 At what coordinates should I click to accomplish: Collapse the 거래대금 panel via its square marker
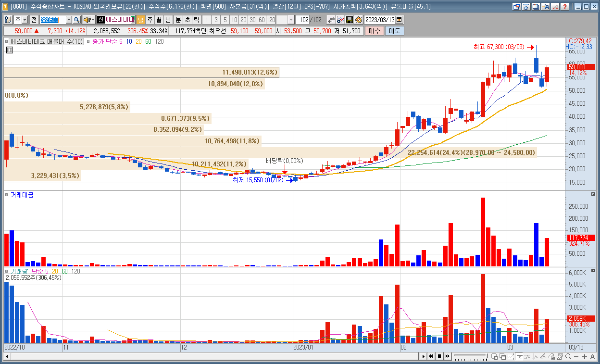[6, 194]
